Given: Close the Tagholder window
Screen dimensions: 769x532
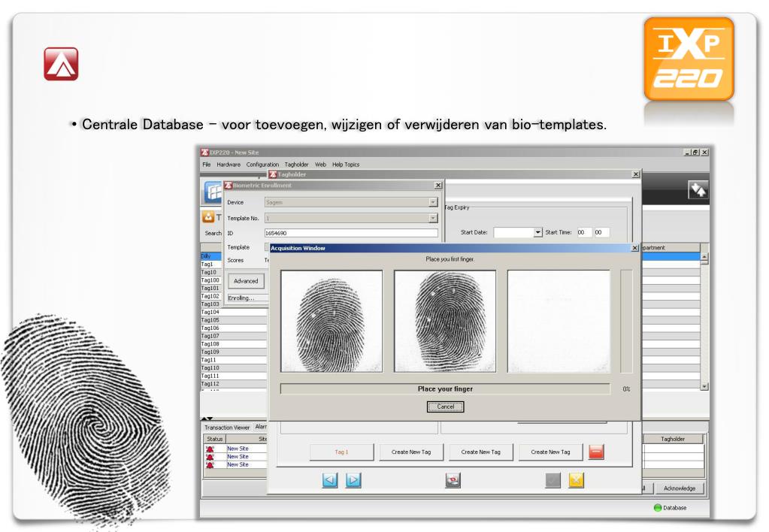Looking at the screenshot, I should coord(636,174).
